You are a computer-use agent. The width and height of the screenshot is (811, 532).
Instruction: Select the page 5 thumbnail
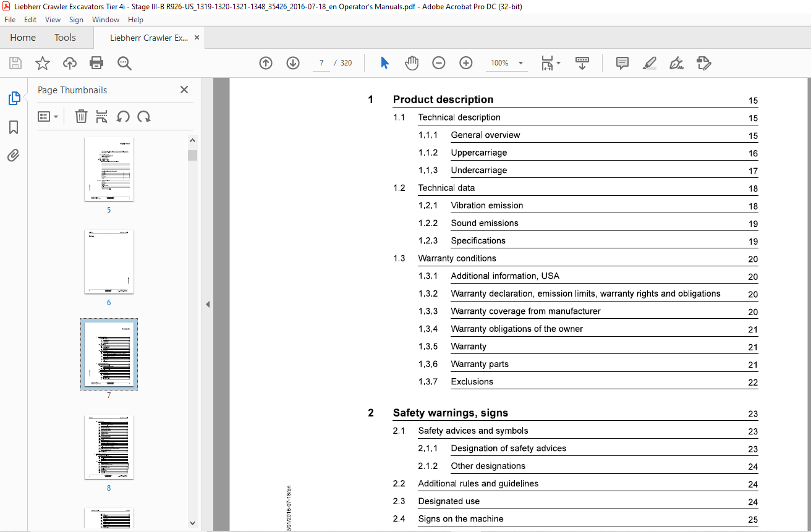[109, 169]
